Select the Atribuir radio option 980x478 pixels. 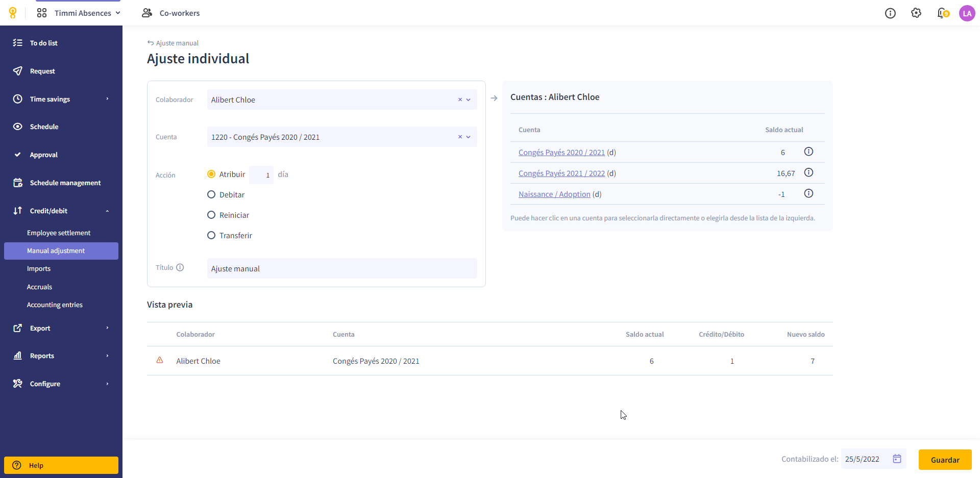(x=211, y=174)
